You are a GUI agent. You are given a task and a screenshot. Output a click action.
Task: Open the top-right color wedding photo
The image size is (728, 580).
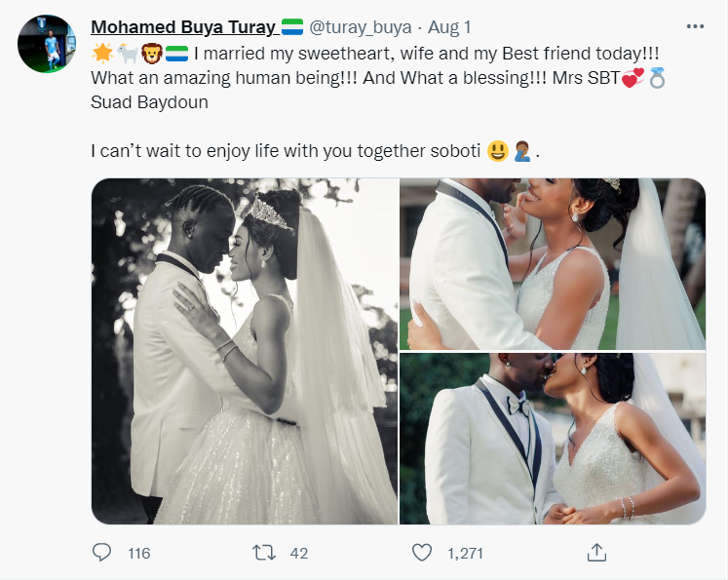coord(552,264)
